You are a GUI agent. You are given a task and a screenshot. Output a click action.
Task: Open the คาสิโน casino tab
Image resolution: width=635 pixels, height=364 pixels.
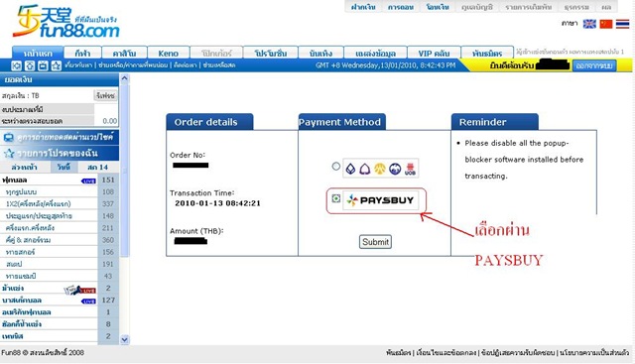point(124,53)
